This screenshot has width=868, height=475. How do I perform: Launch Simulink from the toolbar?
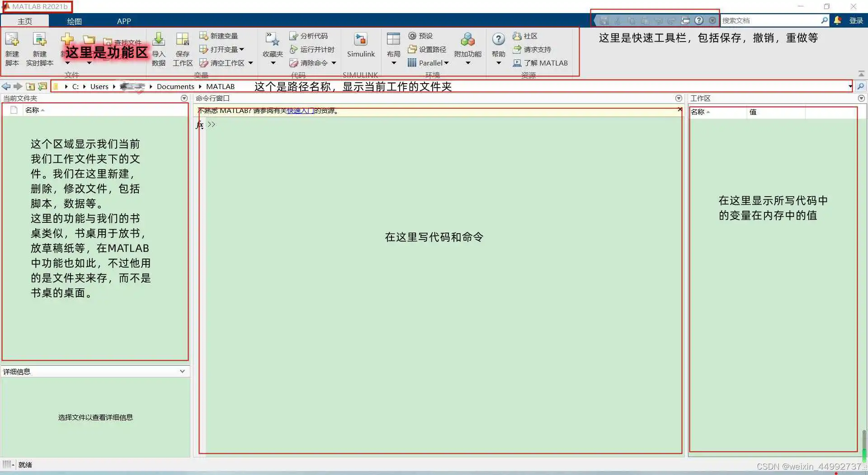pyautogui.click(x=361, y=45)
